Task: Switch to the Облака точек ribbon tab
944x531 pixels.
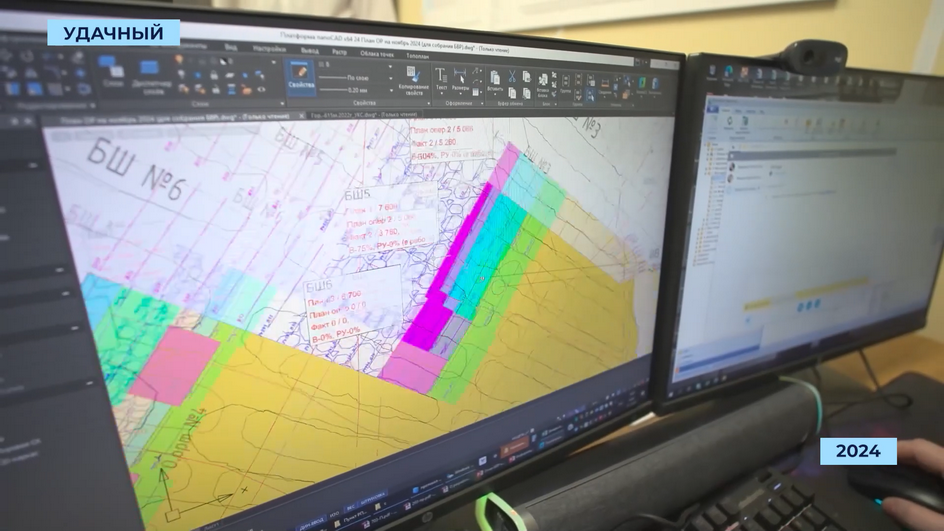Action: click(x=377, y=54)
